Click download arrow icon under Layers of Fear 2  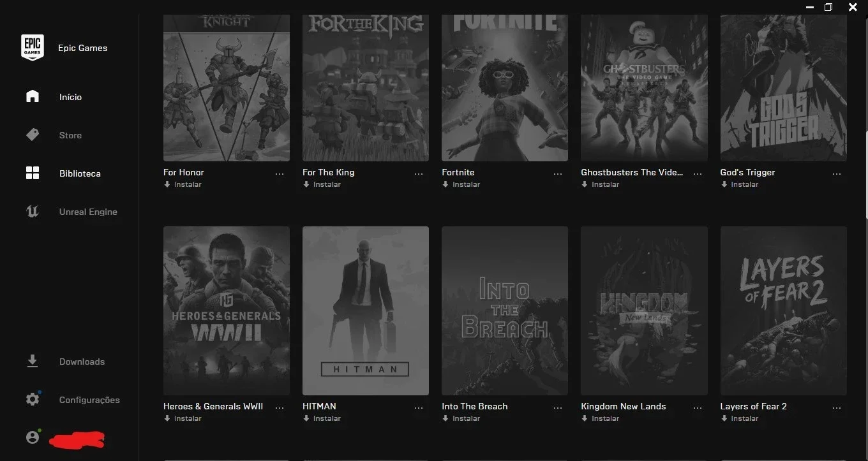click(x=724, y=418)
